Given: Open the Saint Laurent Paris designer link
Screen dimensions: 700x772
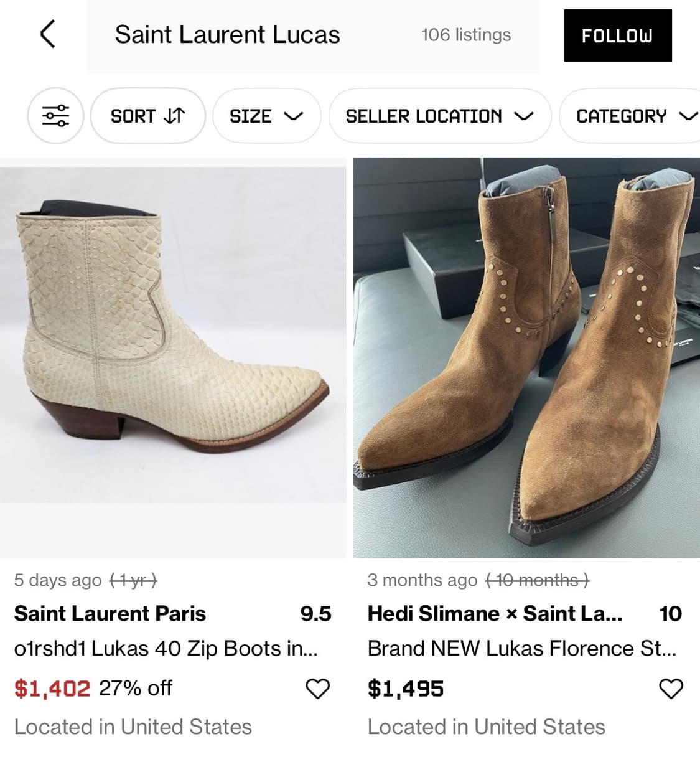Looking at the screenshot, I should click(x=110, y=613).
